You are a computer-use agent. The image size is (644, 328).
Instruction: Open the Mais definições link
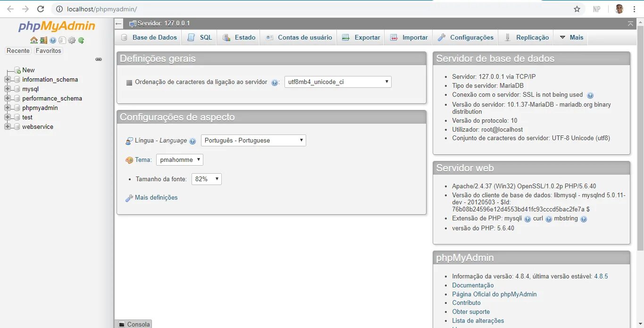(156, 197)
